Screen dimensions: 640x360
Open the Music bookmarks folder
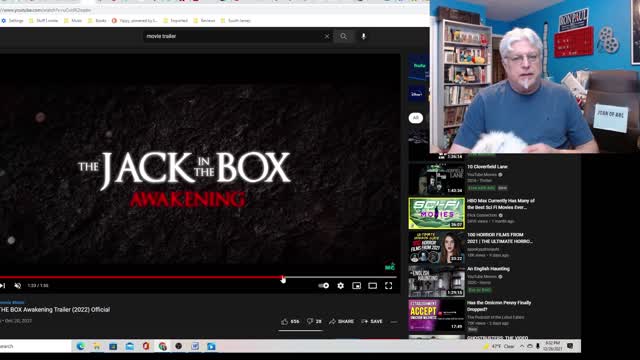pyautogui.click(x=73, y=20)
